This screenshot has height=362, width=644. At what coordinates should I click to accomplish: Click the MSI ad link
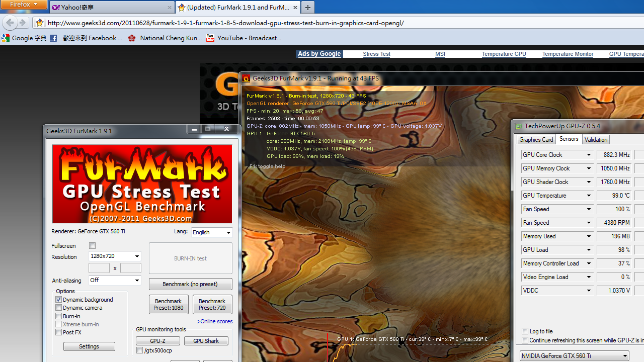point(440,54)
